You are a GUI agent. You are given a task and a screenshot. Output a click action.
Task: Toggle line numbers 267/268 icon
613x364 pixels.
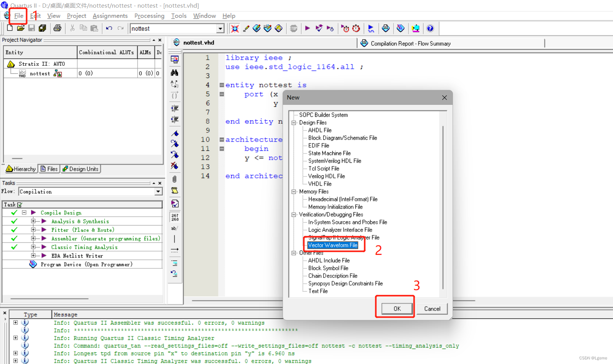pos(175,217)
